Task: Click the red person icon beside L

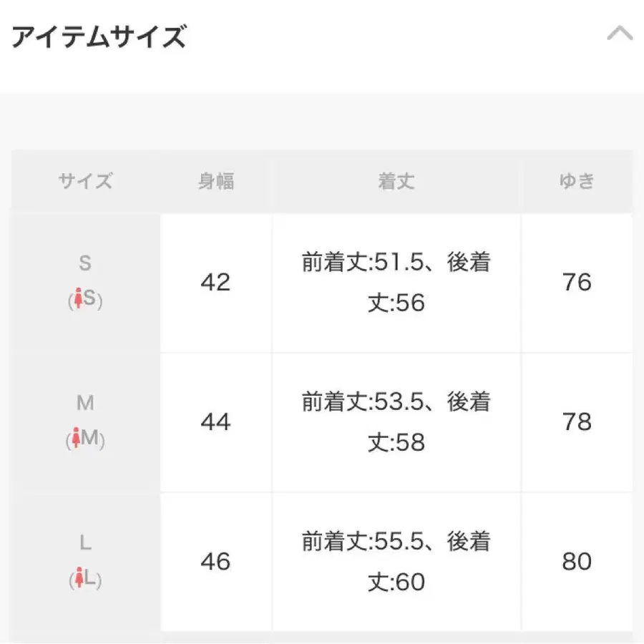Action: coord(77,579)
